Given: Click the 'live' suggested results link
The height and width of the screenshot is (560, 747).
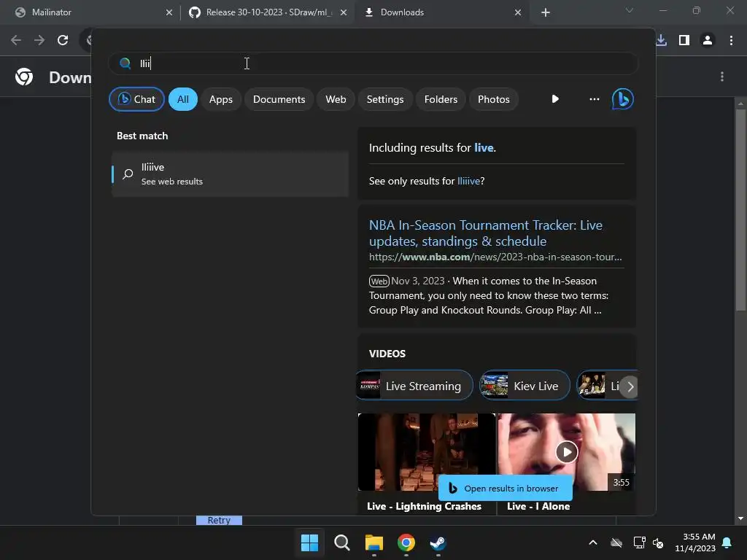Looking at the screenshot, I should coord(484,147).
